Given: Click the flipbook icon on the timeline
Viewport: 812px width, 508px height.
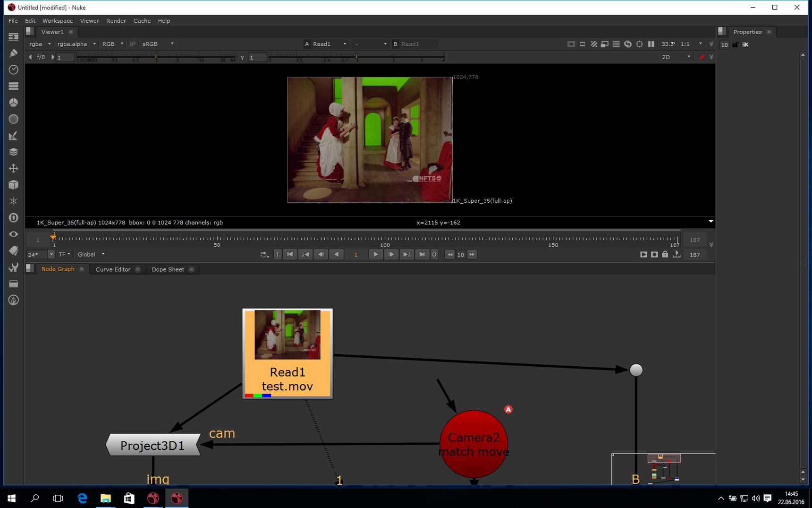Looking at the screenshot, I should 643,254.
